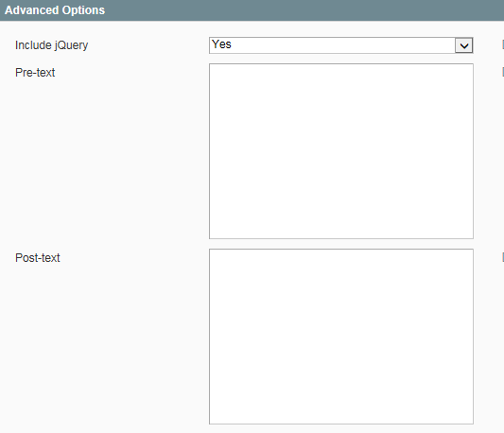Screen dimensions: 504x433
Task: Click the center of the Post-text area
Action: pyautogui.click(x=341, y=337)
